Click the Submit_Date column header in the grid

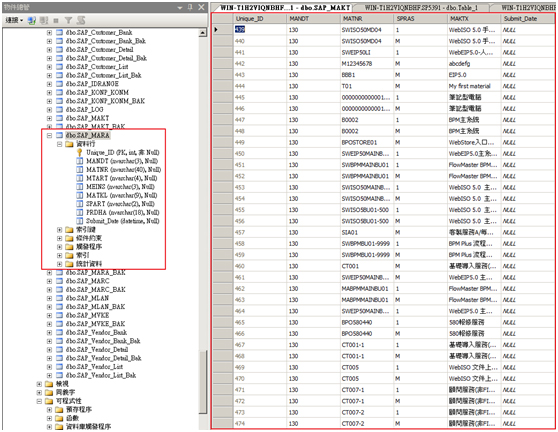[527, 19]
